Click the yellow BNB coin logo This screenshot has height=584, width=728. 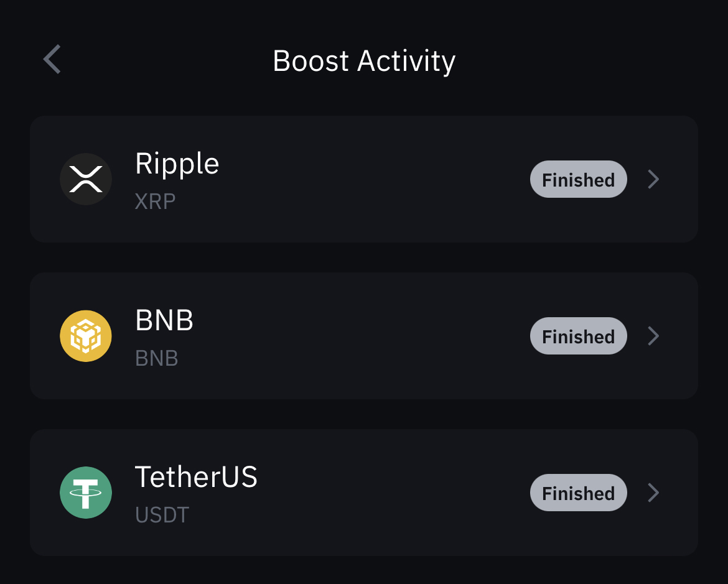point(86,336)
